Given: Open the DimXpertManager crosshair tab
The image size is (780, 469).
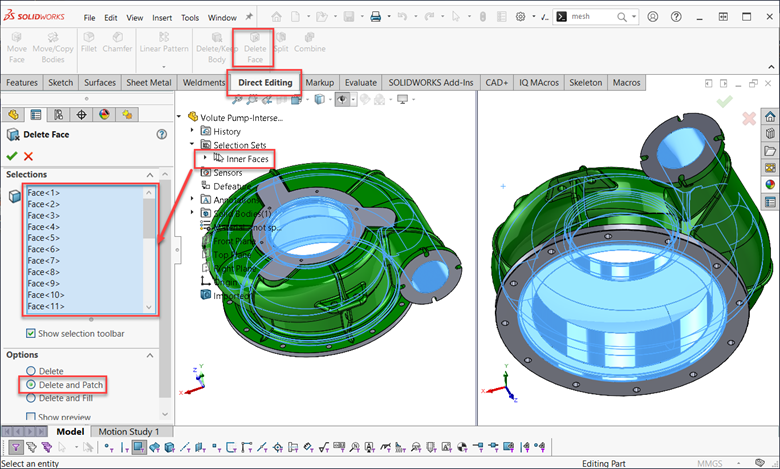Looking at the screenshot, I should pyautogui.click(x=82, y=115).
